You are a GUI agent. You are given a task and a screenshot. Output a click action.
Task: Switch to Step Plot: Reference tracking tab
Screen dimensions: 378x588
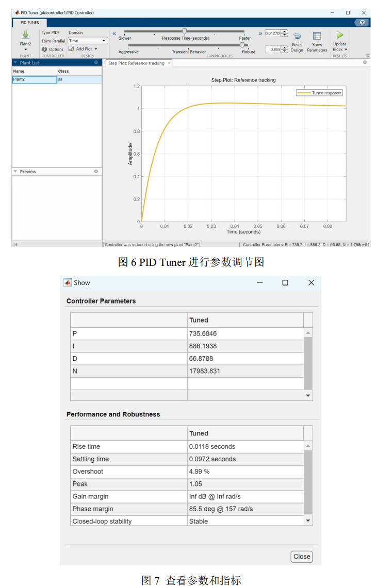(x=136, y=63)
